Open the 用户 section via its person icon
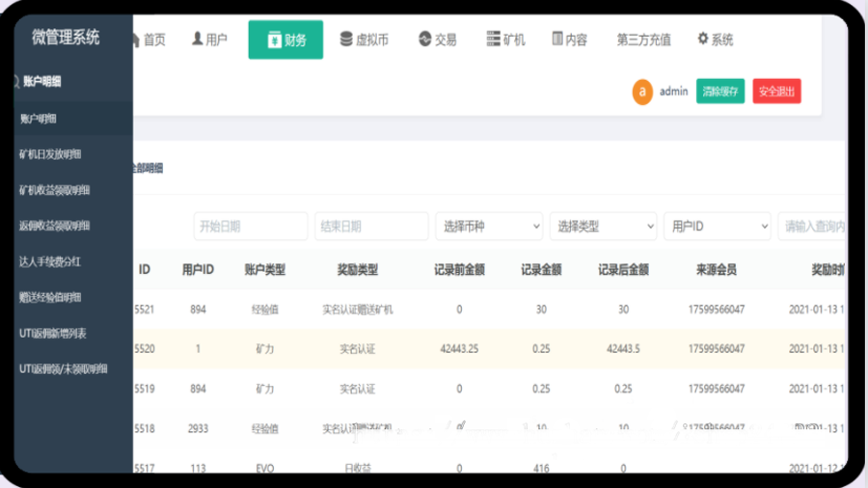This screenshot has width=868, height=488. click(x=198, y=40)
